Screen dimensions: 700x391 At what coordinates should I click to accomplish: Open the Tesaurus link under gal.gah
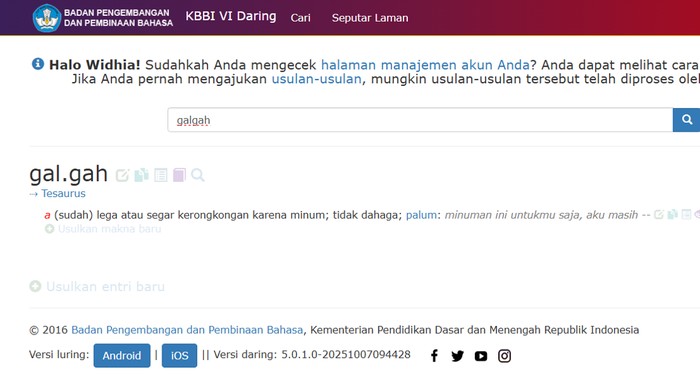pos(63,193)
